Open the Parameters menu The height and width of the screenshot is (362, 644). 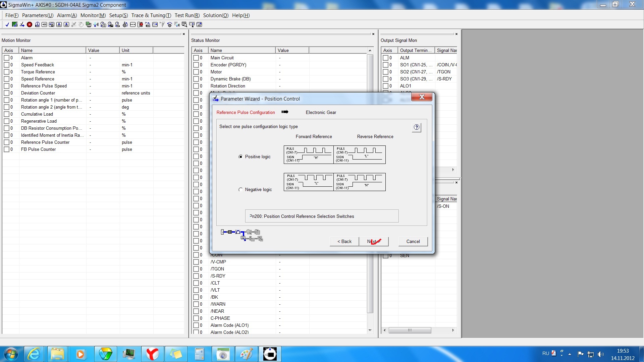click(x=38, y=15)
